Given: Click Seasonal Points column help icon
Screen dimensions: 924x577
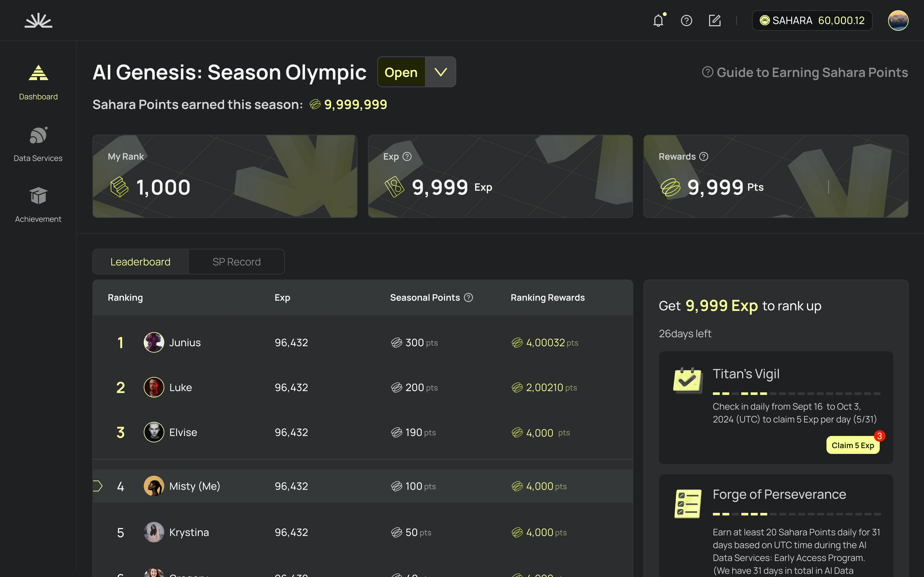Looking at the screenshot, I should [468, 298].
